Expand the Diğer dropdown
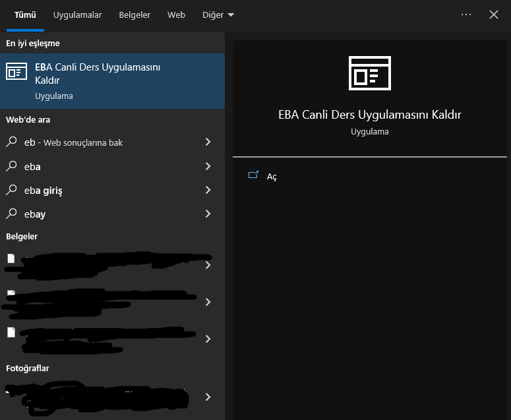Image resolution: width=511 pixels, height=420 pixels. click(x=218, y=15)
